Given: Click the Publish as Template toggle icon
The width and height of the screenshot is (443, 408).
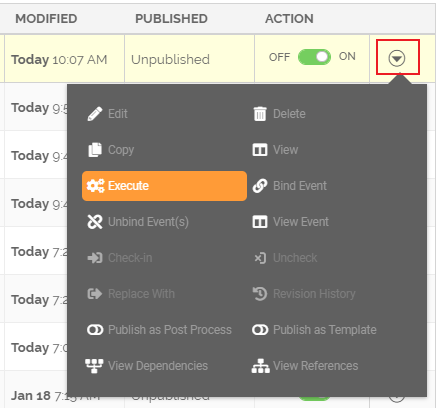Looking at the screenshot, I should [x=260, y=330].
